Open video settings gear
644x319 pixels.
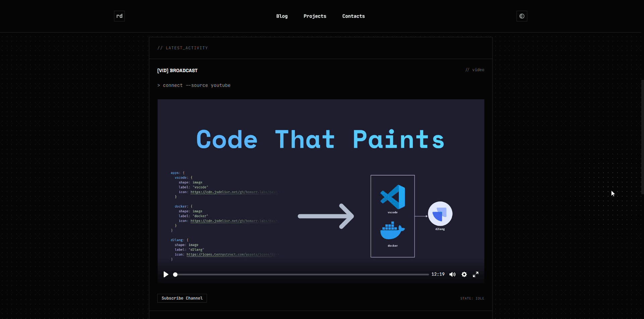click(464, 274)
